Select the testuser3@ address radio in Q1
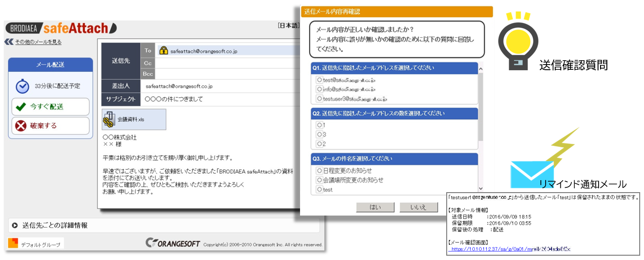Image resolution: width=644 pixels, height=260 pixels. (319, 98)
